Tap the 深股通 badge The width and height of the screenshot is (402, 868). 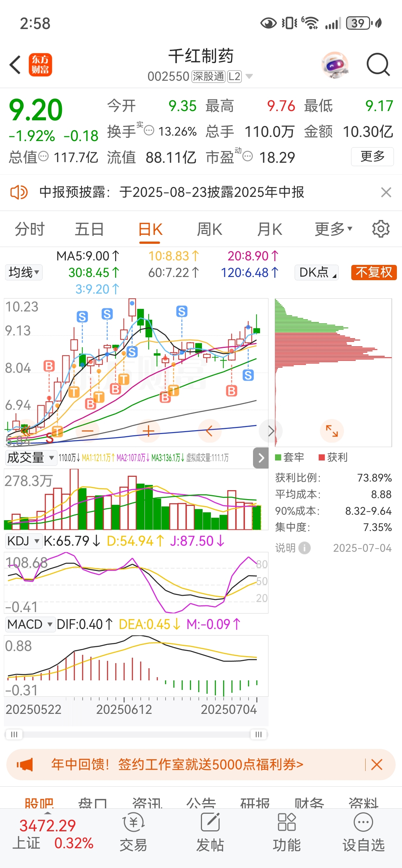[208, 77]
